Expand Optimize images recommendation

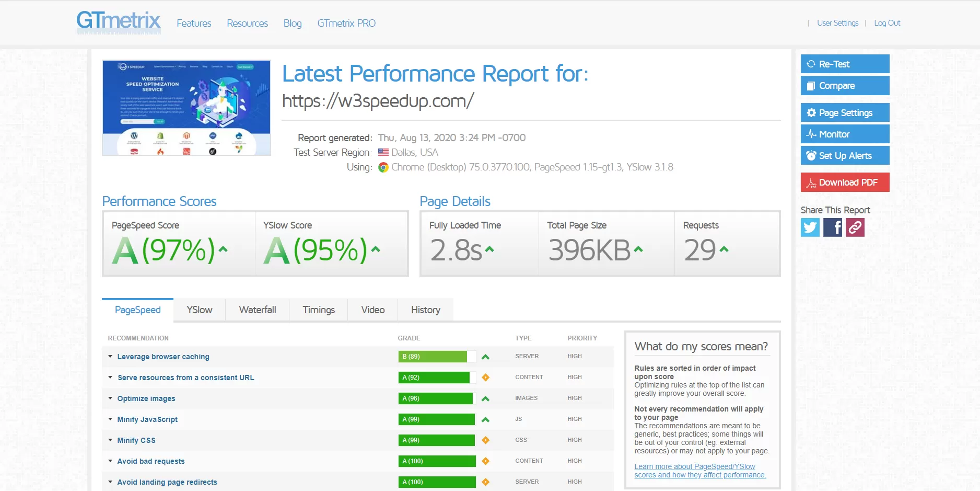[146, 398]
